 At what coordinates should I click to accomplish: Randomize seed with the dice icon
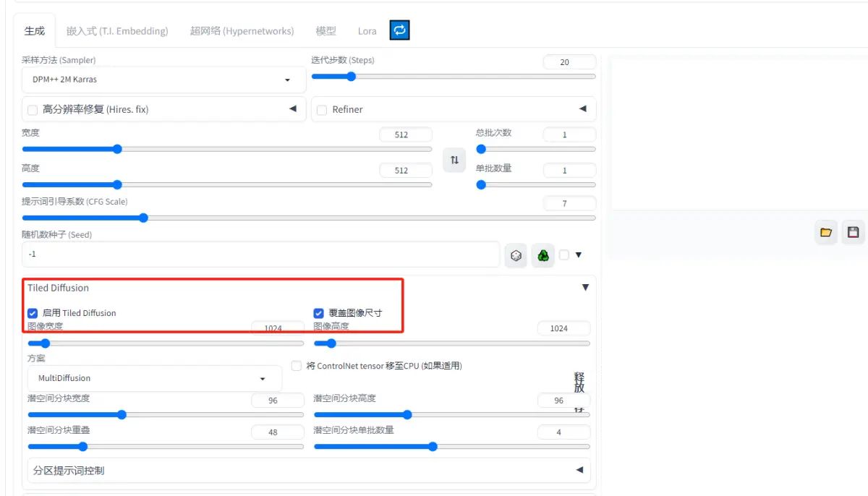coord(516,255)
